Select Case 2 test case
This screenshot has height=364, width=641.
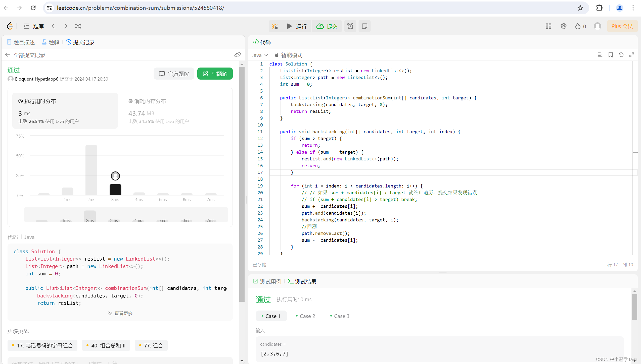(x=306, y=316)
